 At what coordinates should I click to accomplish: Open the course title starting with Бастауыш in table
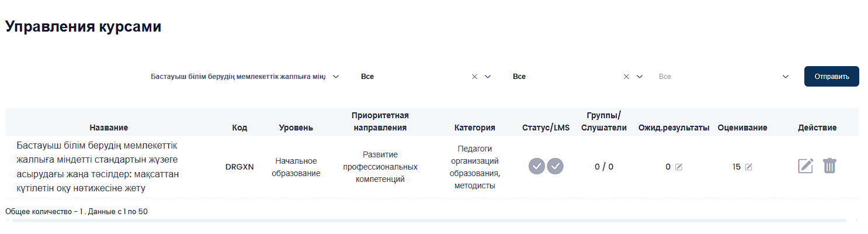[98, 167]
